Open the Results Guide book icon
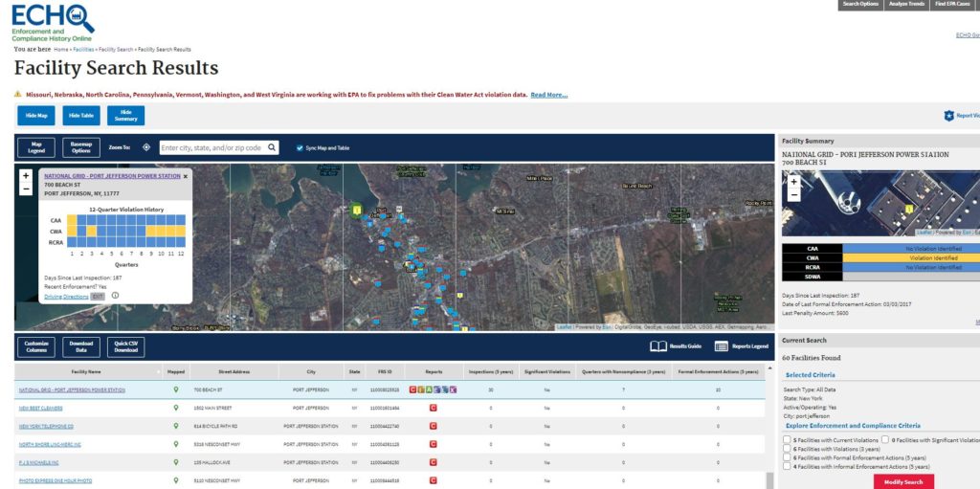Viewport: 980px width, 489px height. tap(658, 345)
